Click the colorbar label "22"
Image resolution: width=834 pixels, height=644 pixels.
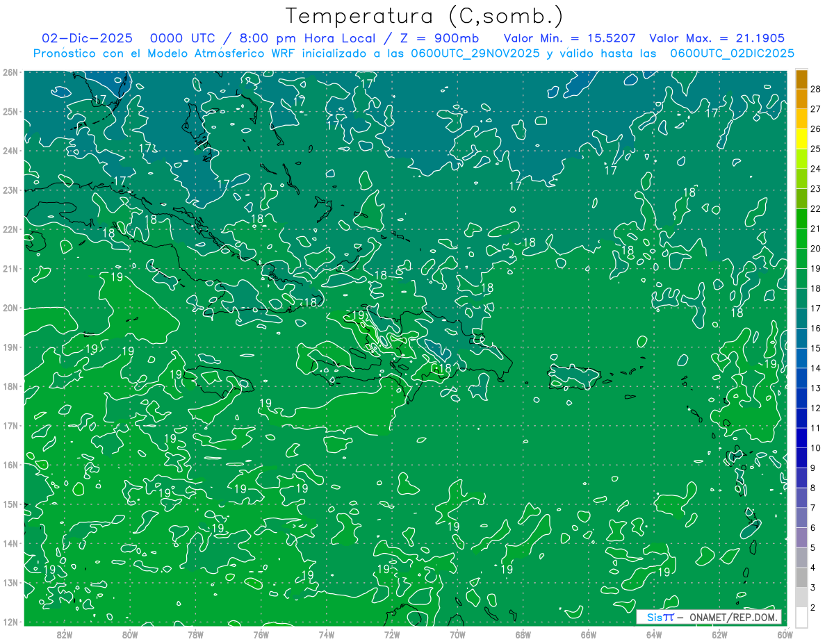tap(815, 208)
